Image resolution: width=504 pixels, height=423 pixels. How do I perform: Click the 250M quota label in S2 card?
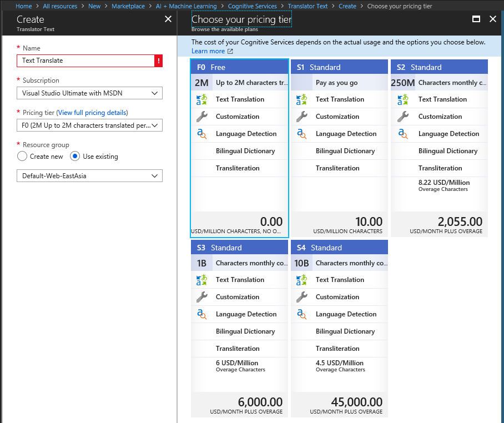click(x=403, y=83)
